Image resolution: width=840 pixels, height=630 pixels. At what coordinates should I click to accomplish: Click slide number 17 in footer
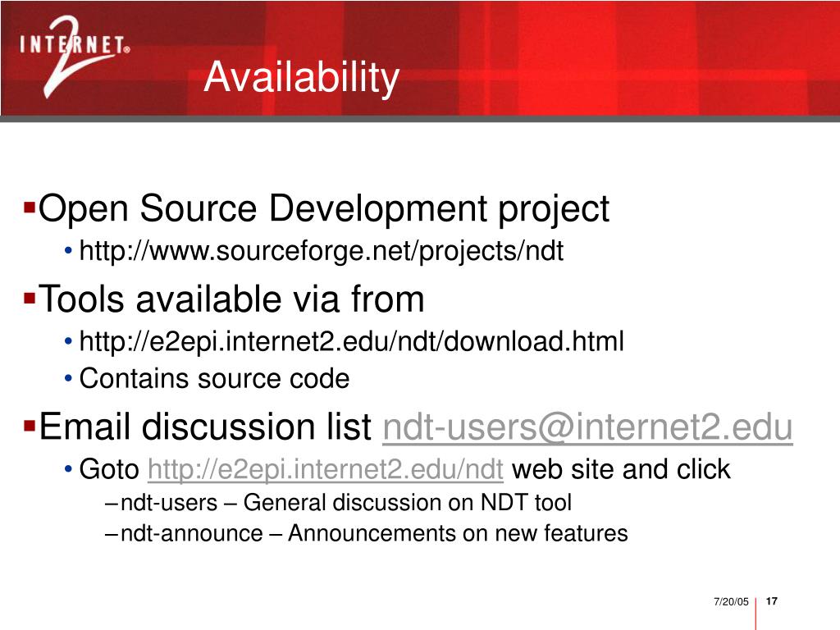(x=771, y=601)
